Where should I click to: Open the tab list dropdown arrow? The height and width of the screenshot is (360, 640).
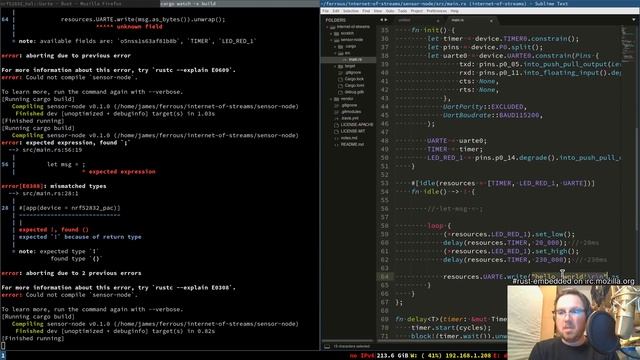[634, 20]
